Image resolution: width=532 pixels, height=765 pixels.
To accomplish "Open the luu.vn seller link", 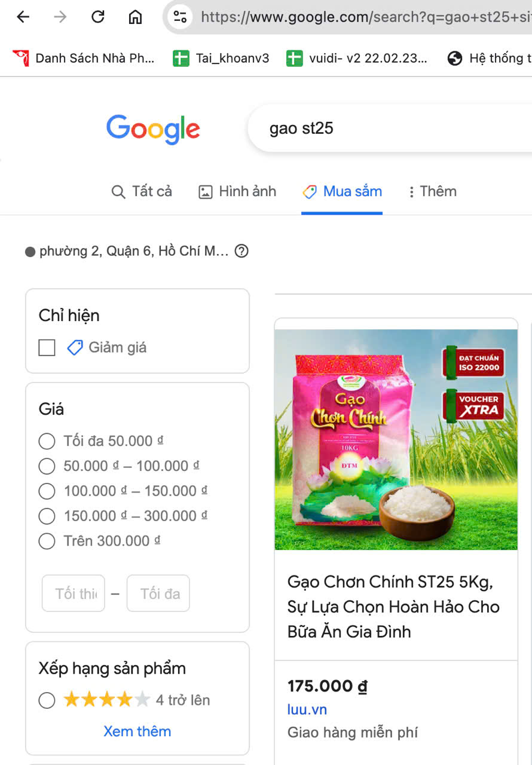I will [307, 709].
